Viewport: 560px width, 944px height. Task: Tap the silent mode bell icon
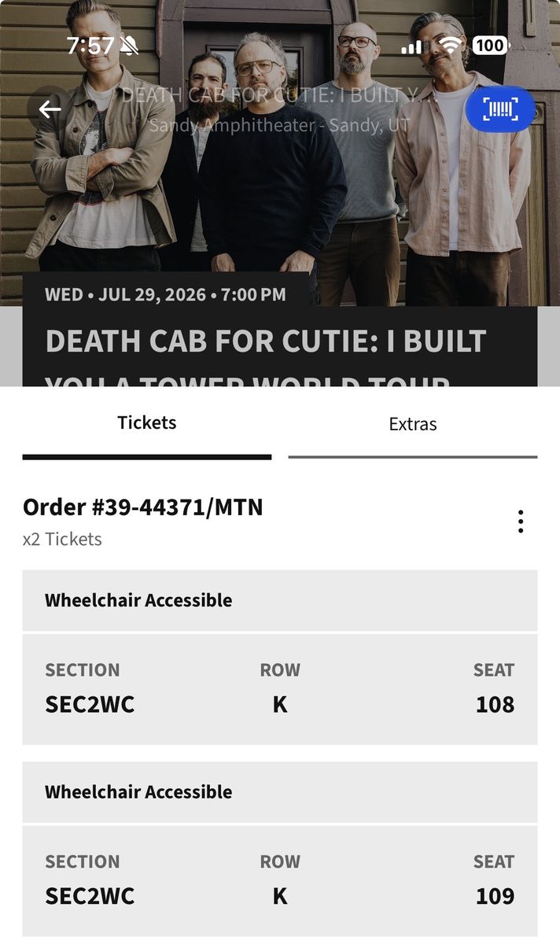tap(130, 46)
